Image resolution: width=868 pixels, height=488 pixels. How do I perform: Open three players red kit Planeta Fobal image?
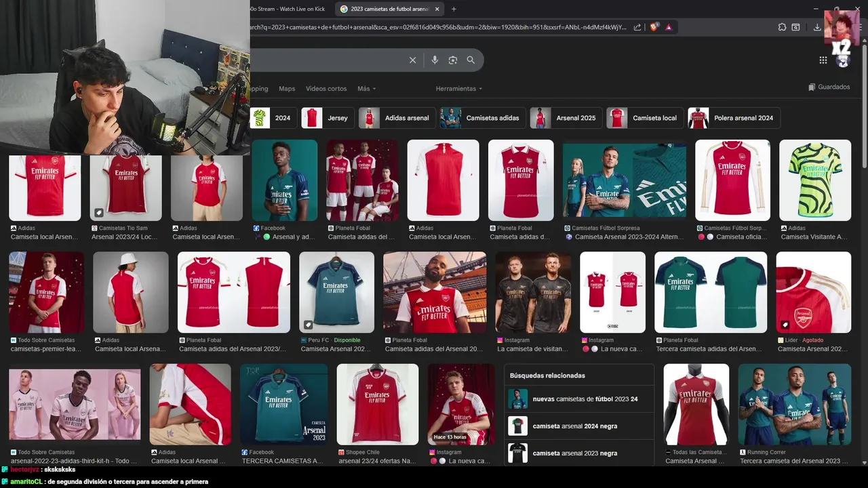click(x=363, y=180)
